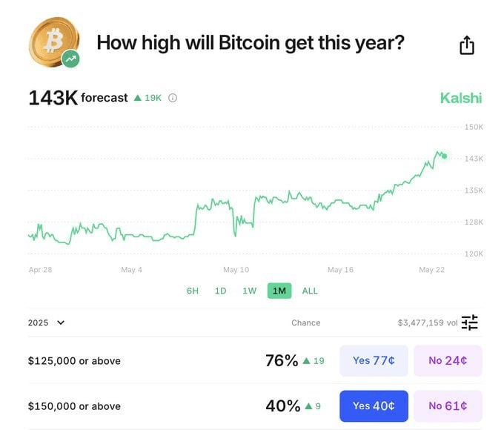Tap the green trending-up badge on coin

point(70,59)
